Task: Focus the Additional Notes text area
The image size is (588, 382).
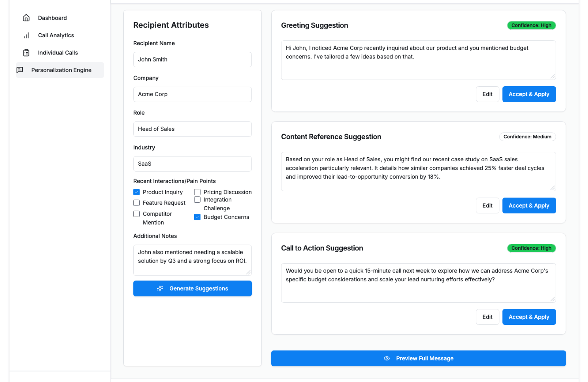Action: tap(192, 260)
